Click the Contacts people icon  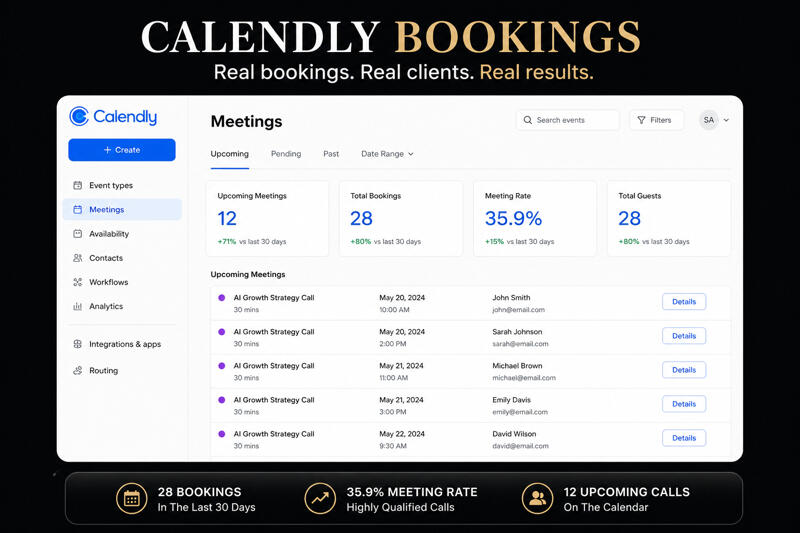78,258
